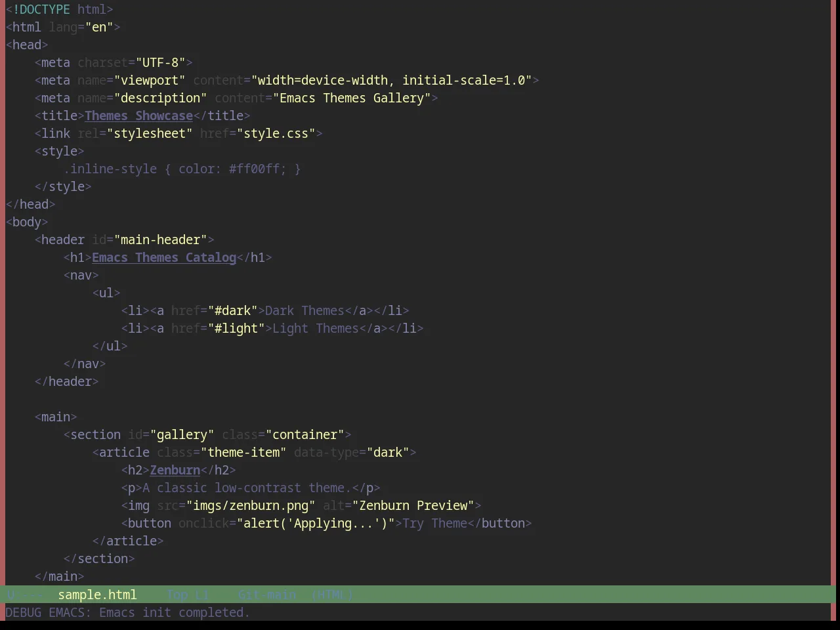Click the "width=device-width, initial-scale=1.0" string
The width and height of the screenshot is (840, 630).
click(x=391, y=80)
